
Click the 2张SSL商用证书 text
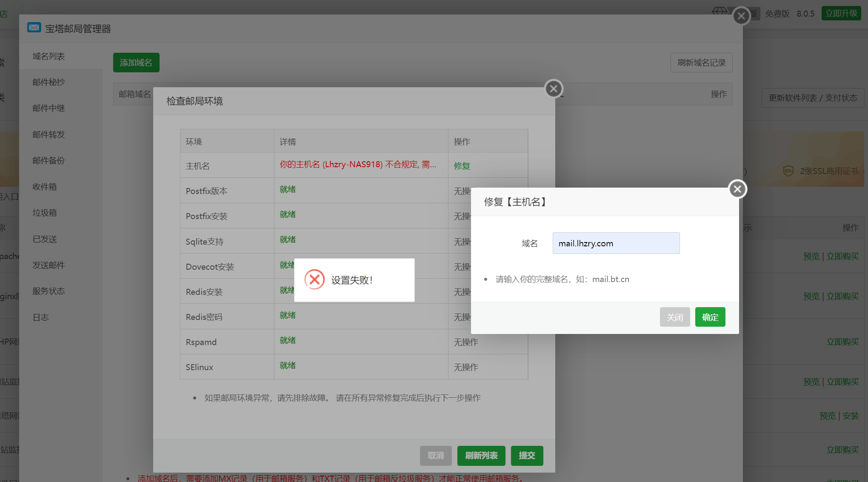(829, 171)
